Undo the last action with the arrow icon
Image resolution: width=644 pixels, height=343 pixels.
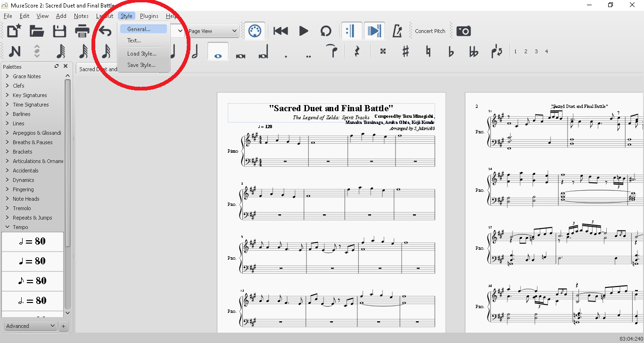(x=105, y=31)
